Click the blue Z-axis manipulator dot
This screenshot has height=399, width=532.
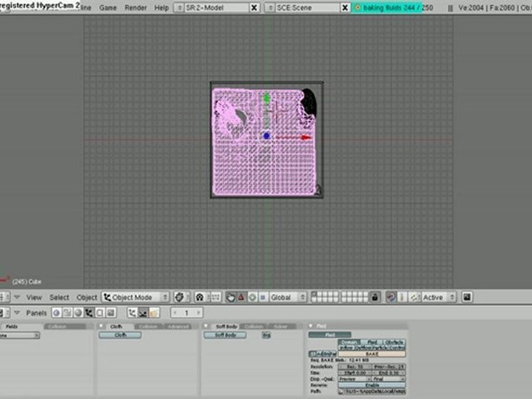pyautogui.click(x=267, y=136)
